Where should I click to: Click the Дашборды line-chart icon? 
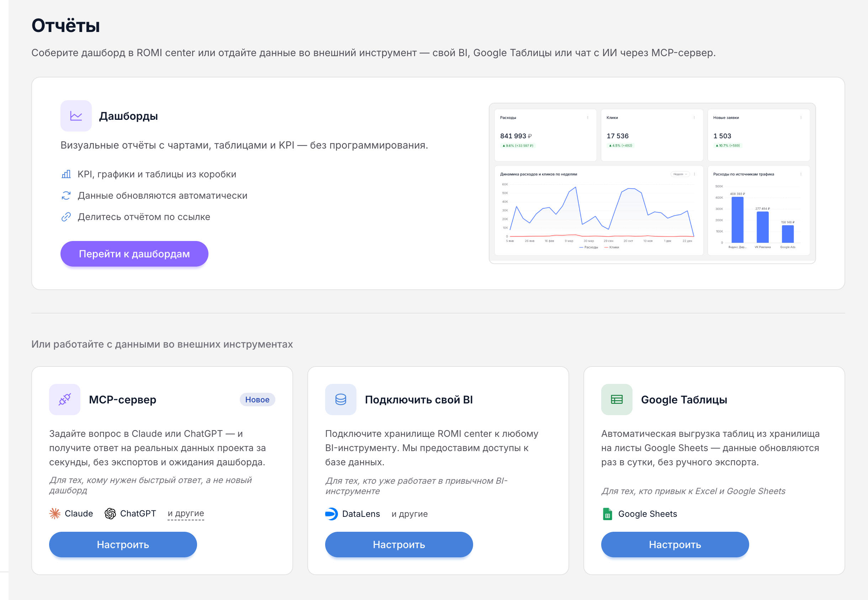76,116
